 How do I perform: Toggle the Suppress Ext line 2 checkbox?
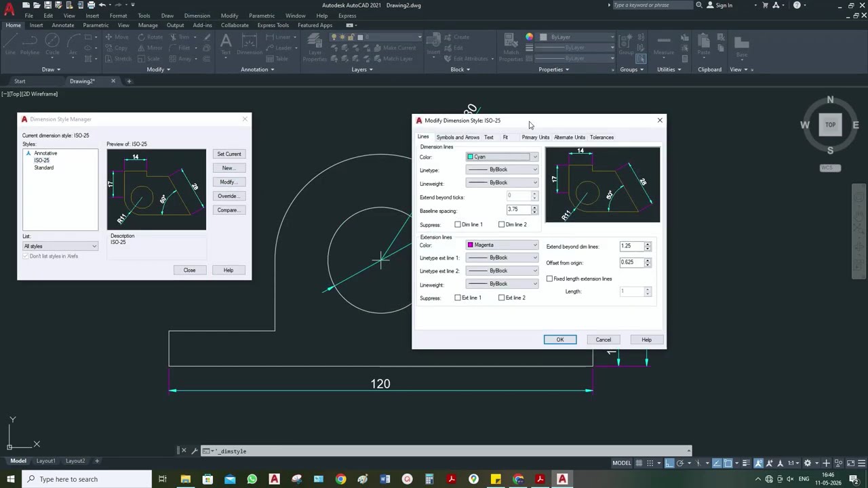(502, 298)
